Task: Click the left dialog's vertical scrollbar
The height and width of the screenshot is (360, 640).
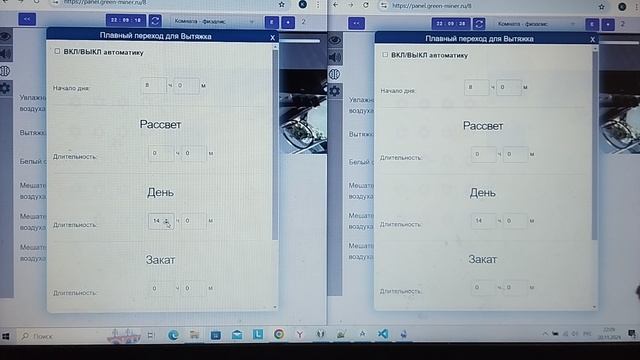Action: (x=275, y=145)
